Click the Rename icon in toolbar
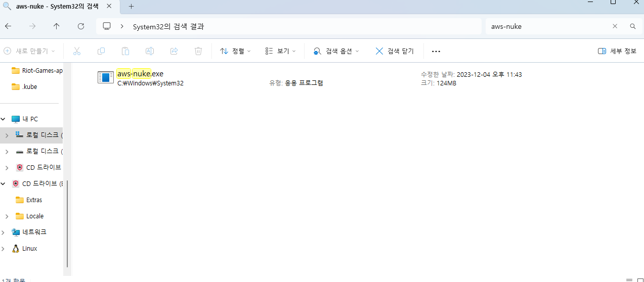Screen dimensions: 644x282 (150, 51)
